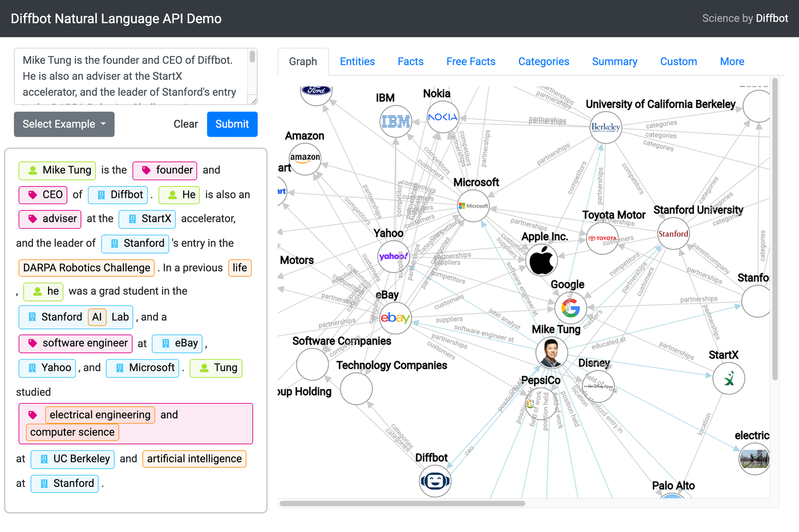Click inside the text input area
The image size is (799, 532).
[131, 76]
